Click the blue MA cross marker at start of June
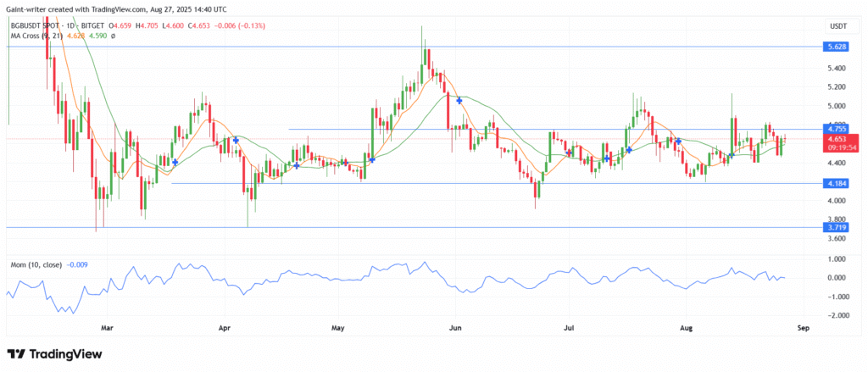Screen dimensions: 868x372 point(459,100)
